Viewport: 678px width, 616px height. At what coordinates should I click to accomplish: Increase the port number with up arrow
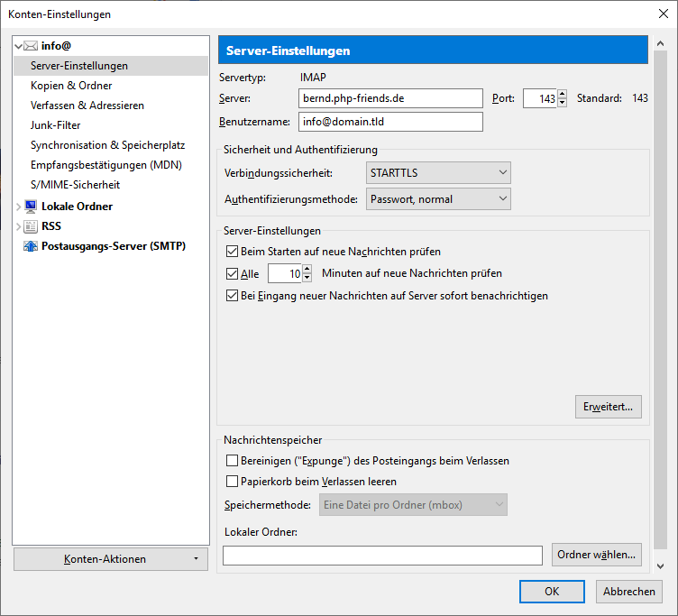563,94
